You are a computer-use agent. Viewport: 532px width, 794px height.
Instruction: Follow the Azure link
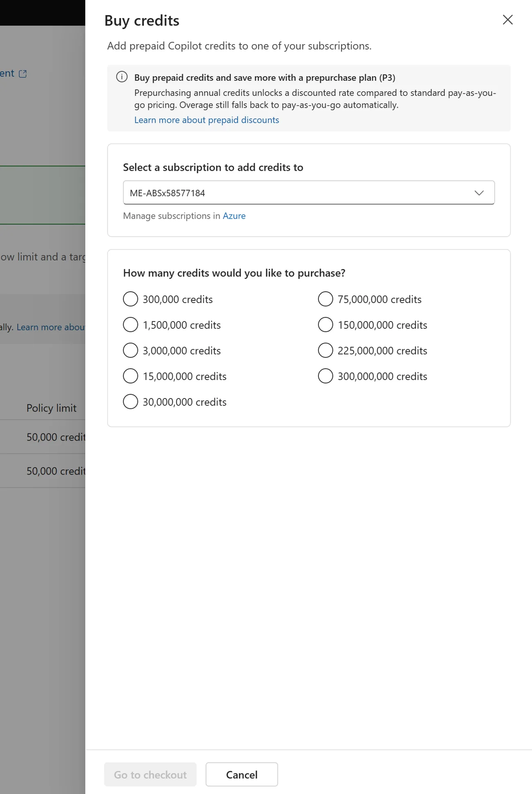[x=234, y=216]
